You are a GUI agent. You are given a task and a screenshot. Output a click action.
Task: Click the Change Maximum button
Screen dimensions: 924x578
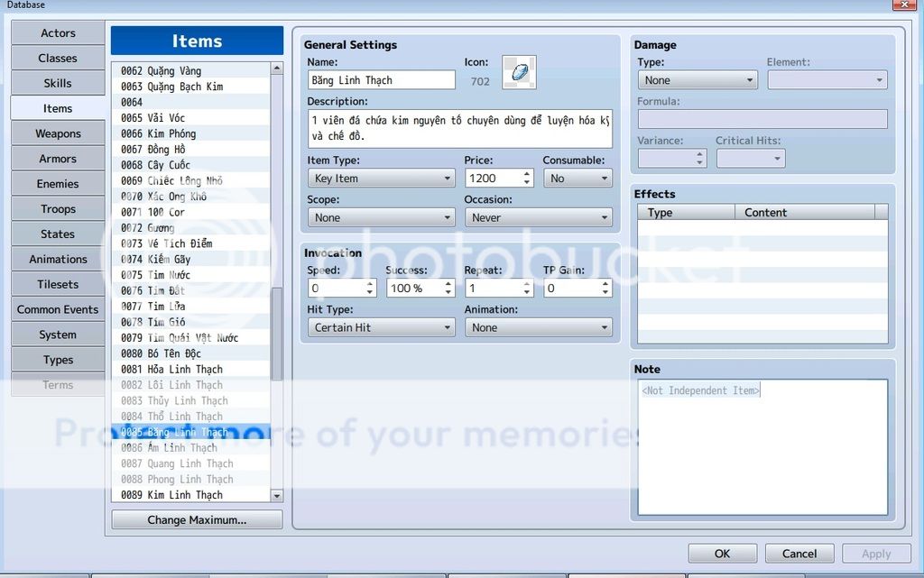[x=197, y=519]
